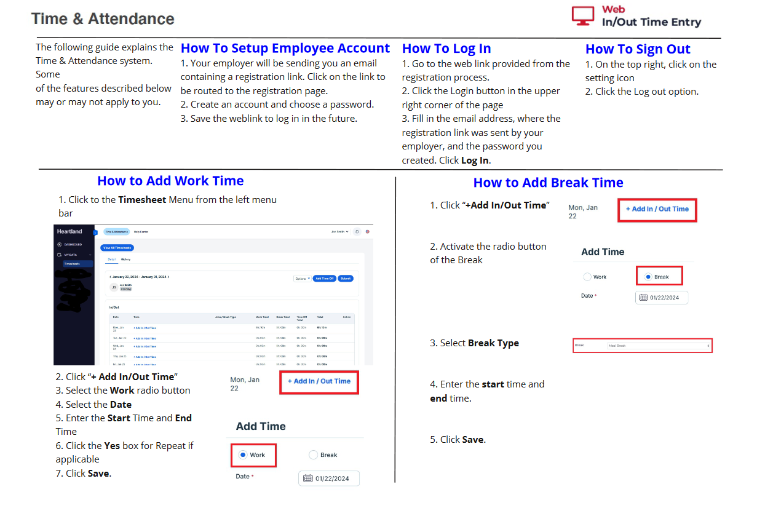Click the Pending status badge
This screenshot has height=532, width=757.
[x=125, y=289]
